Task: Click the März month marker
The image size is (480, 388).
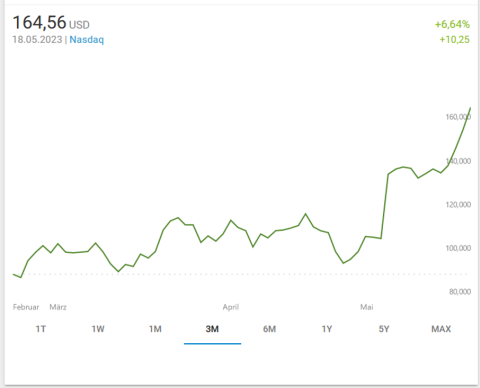Action: click(x=58, y=307)
